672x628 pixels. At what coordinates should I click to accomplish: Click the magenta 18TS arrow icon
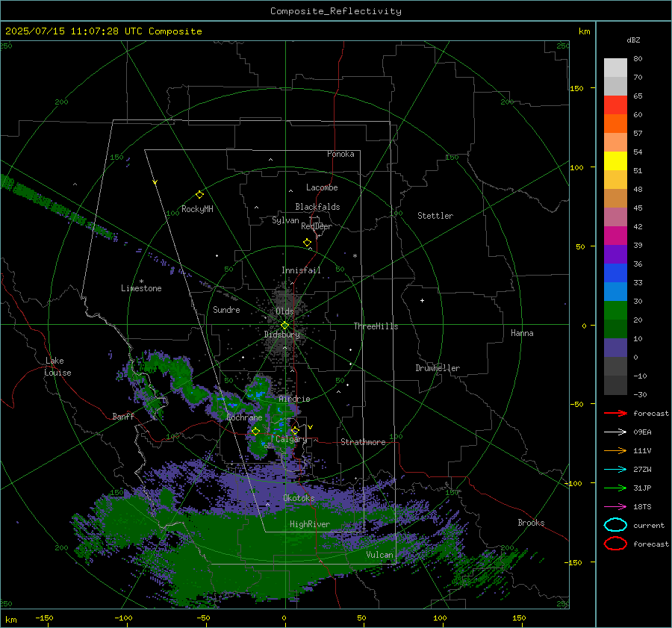[615, 507]
